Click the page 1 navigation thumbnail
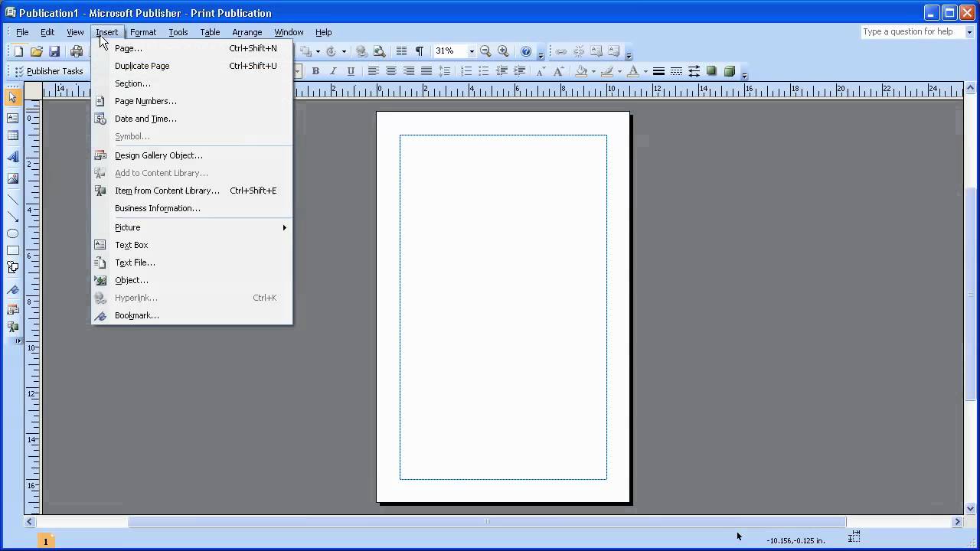Screen dimensions: 980x551 pos(45,541)
